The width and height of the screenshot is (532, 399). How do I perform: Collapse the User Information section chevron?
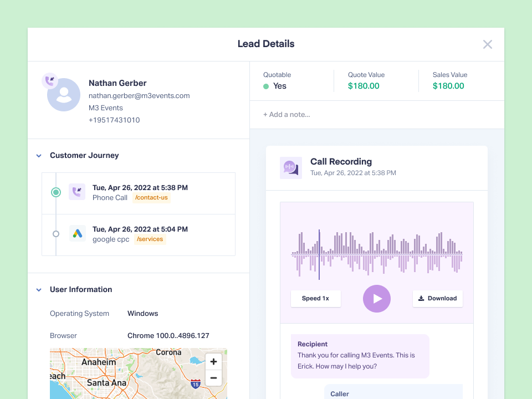click(x=39, y=289)
